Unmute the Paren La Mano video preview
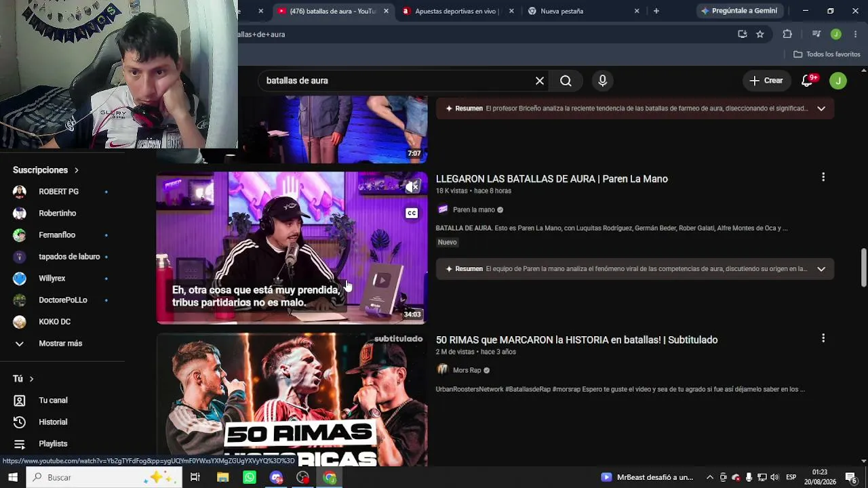 pyautogui.click(x=412, y=186)
